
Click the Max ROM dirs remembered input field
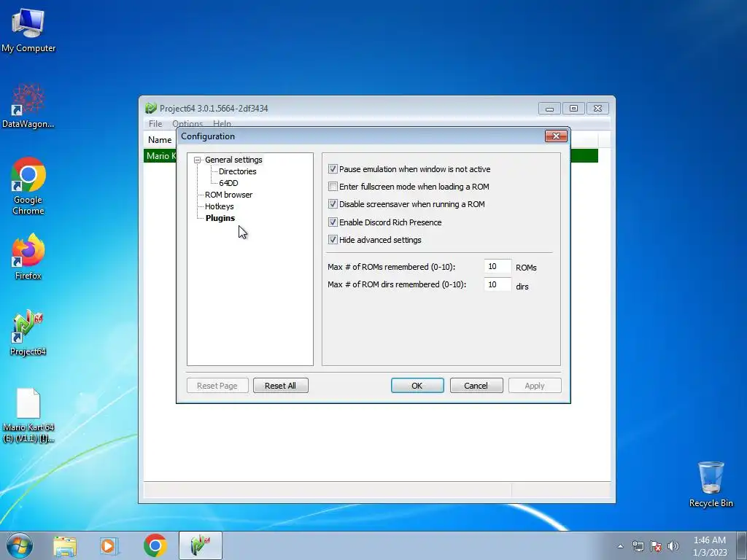tap(498, 285)
